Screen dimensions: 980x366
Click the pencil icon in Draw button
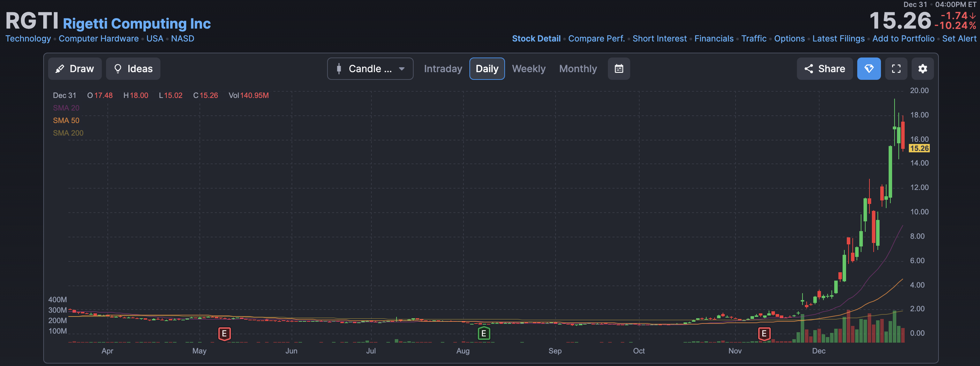click(x=60, y=69)
